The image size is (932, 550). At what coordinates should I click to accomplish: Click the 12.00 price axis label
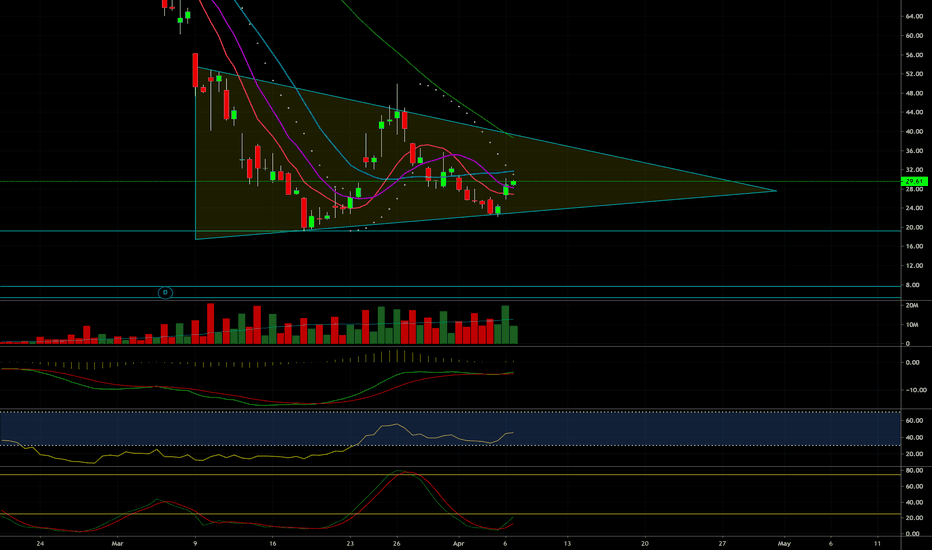pyautogui.click(x=914, y=266)
